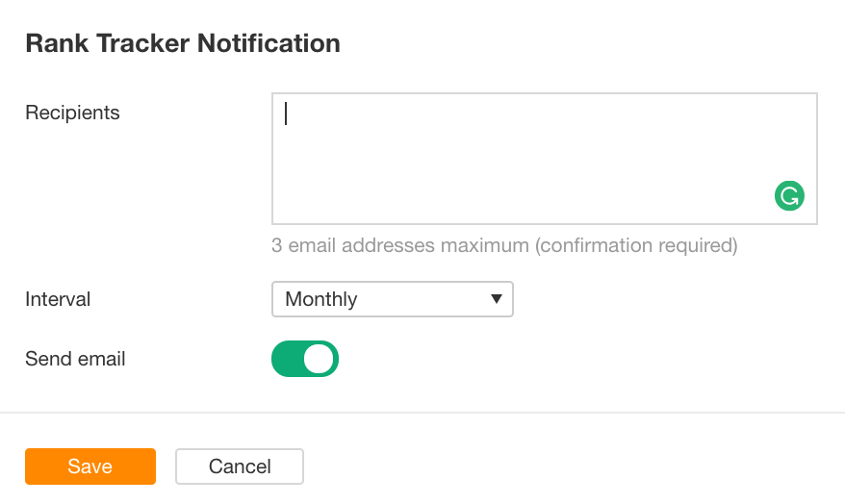Open the Interval dropdown showing Monthly
The width and height of the screenshot is (845, 504).
click(x=392, y=299)
